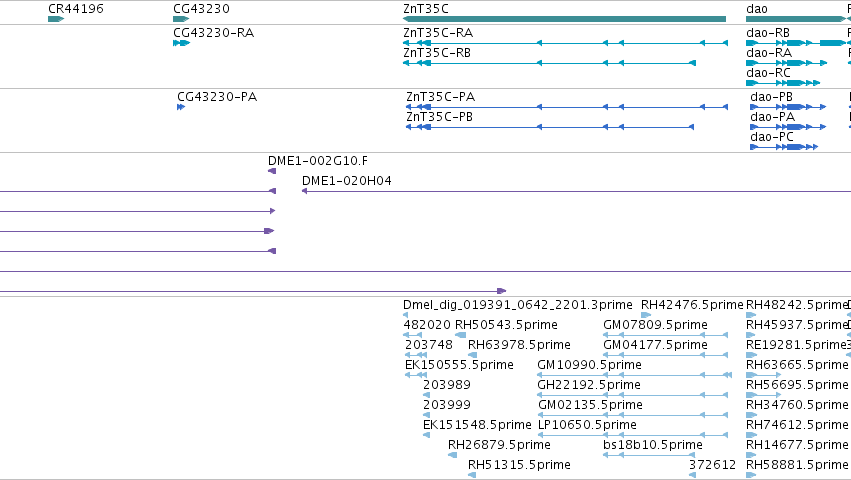
Task: Select the RH48242.5prime EST label
Action: point(797,305)
